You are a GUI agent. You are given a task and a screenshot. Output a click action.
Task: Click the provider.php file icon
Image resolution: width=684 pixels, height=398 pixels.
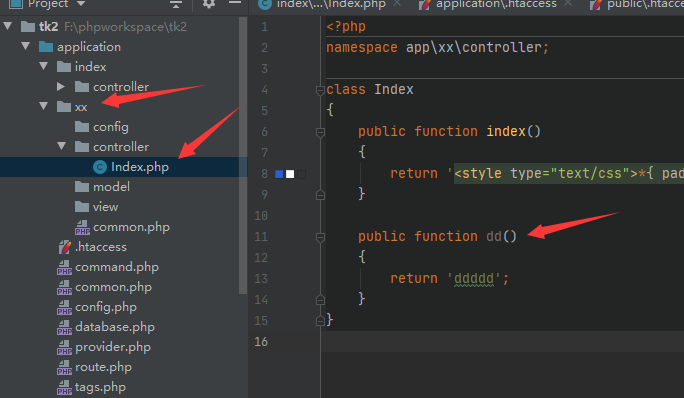64,347
